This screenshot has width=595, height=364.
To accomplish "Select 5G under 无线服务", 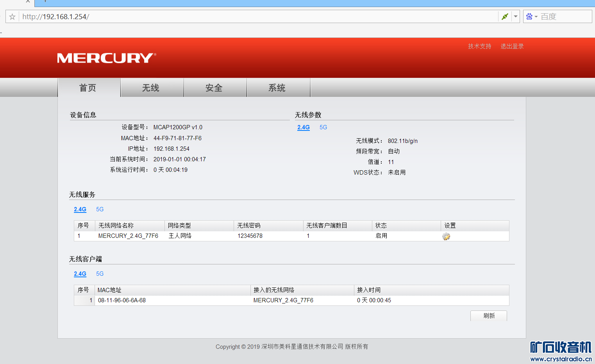I will [100, 209].
